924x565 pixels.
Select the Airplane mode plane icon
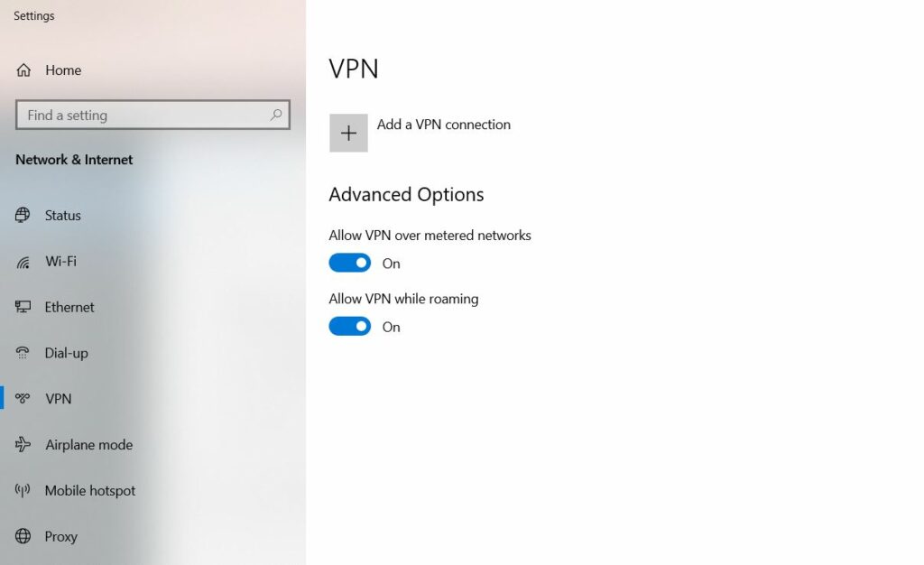click(23, 444)
